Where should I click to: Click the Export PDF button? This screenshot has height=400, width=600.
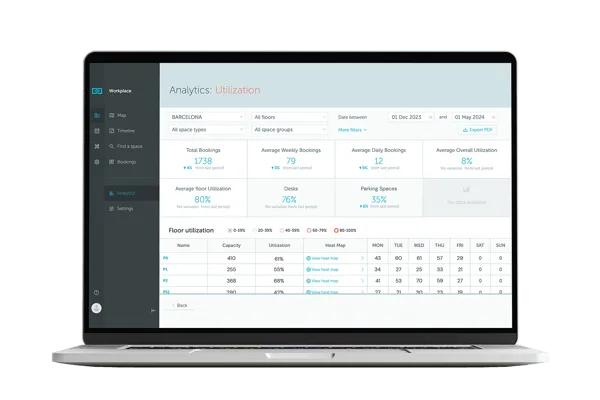click(x=478, y=130)
